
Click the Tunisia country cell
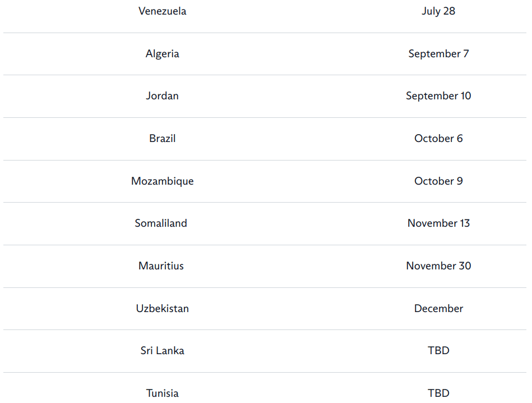[x=163, y=393]
